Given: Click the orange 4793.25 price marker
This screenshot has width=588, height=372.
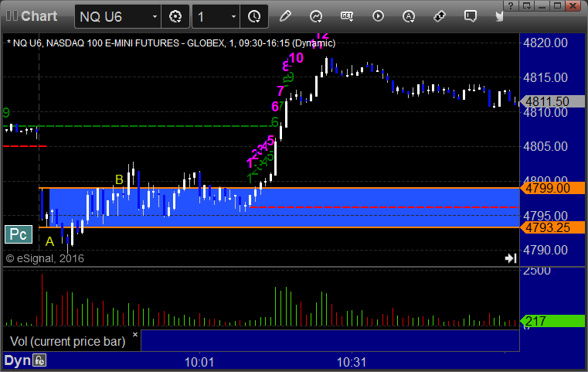Looking at the screenshot, I should click(552, 227).
